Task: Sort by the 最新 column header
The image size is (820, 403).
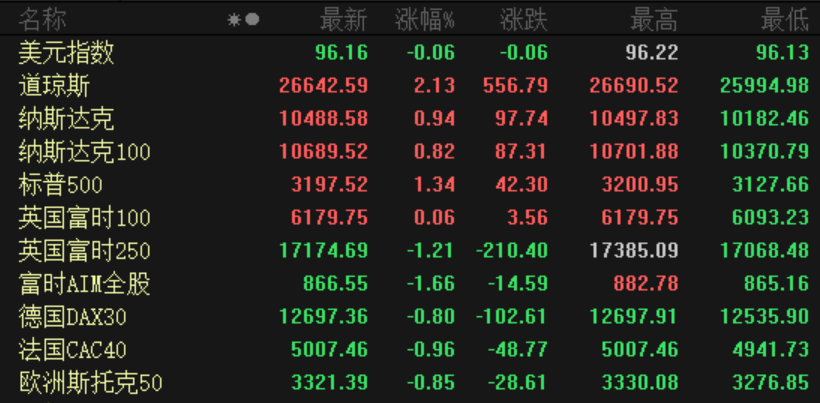Action: point(343,19)
